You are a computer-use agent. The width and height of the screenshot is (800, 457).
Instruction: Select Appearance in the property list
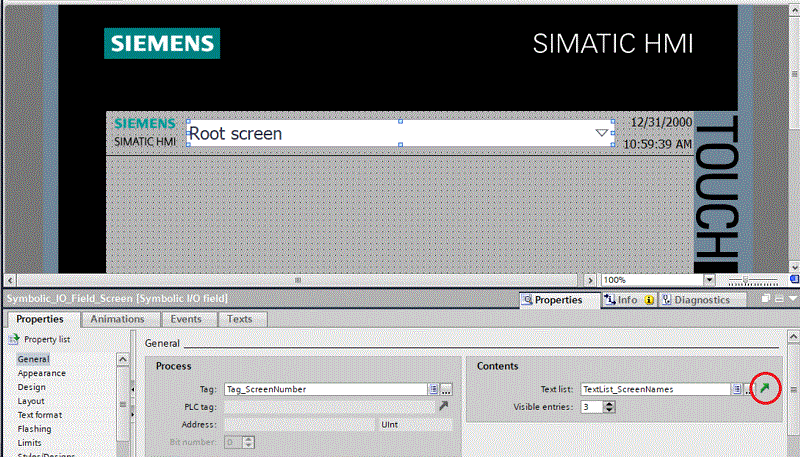point(41,373)
